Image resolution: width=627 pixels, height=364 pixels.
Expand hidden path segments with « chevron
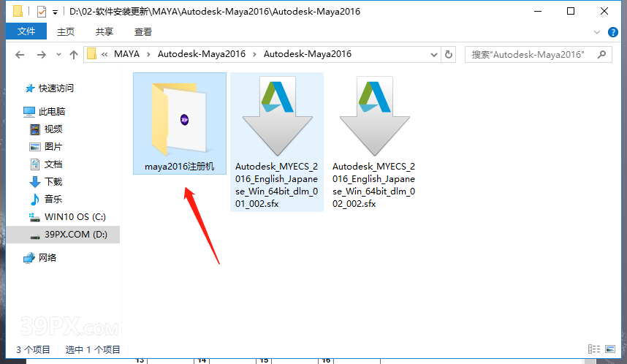(x=104, y=54)
